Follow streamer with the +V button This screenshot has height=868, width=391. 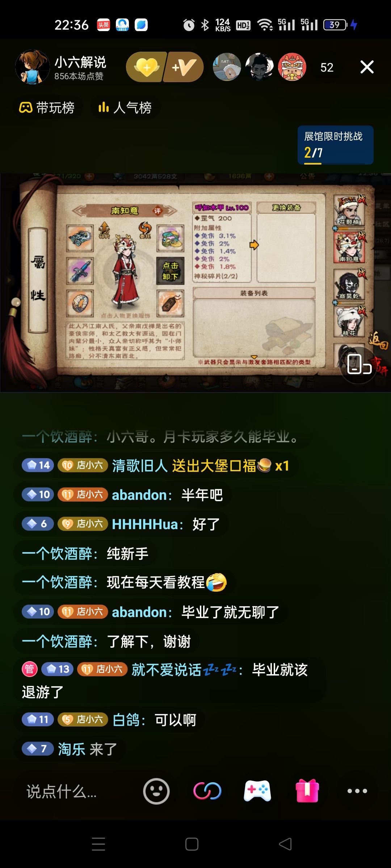(x=184, y=67)
